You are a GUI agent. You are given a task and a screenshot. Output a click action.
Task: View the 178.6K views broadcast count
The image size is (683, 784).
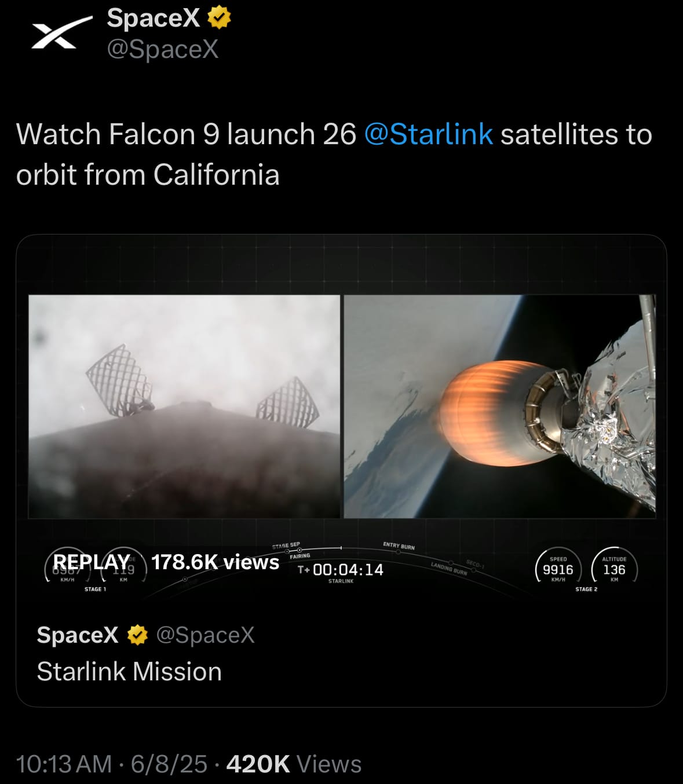click(215, 562)
